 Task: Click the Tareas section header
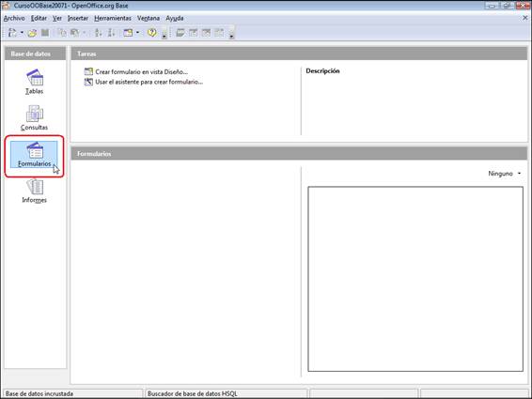tap(299, 54)
